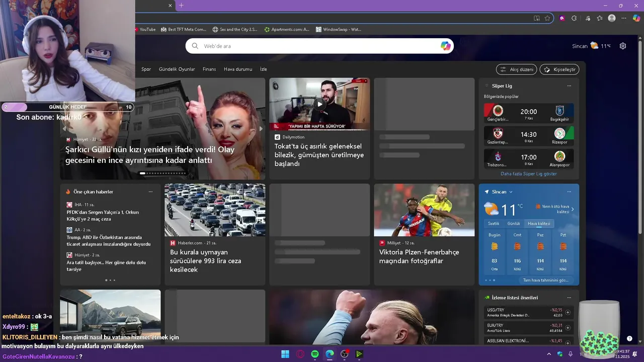Click the read aloud icon in the address bar
The image size is (644, 362).
click(537, 18)
